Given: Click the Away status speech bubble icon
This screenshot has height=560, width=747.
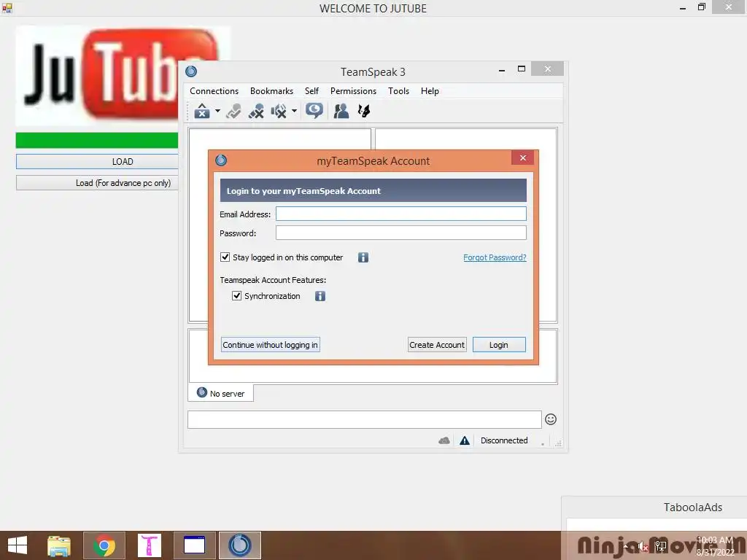Looking at the screenshot, I should [x=314, y=111].
